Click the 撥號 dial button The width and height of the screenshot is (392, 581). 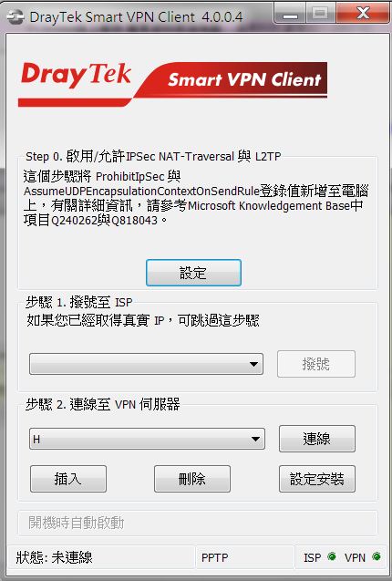316,364
